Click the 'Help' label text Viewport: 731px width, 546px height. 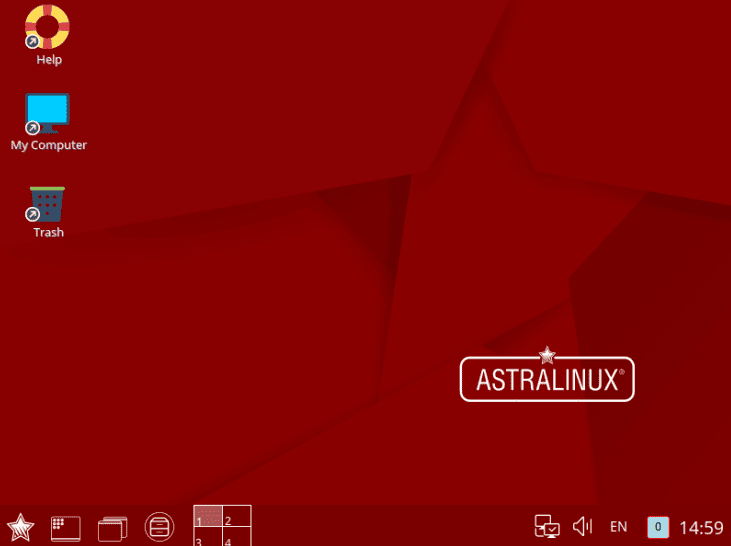(x=49, y=60)
